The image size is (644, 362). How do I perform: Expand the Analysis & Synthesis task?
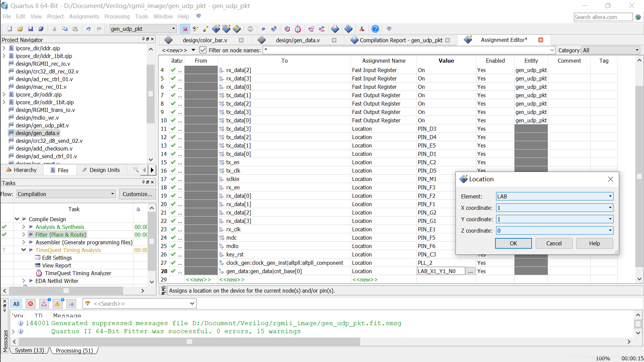[23, 227]
